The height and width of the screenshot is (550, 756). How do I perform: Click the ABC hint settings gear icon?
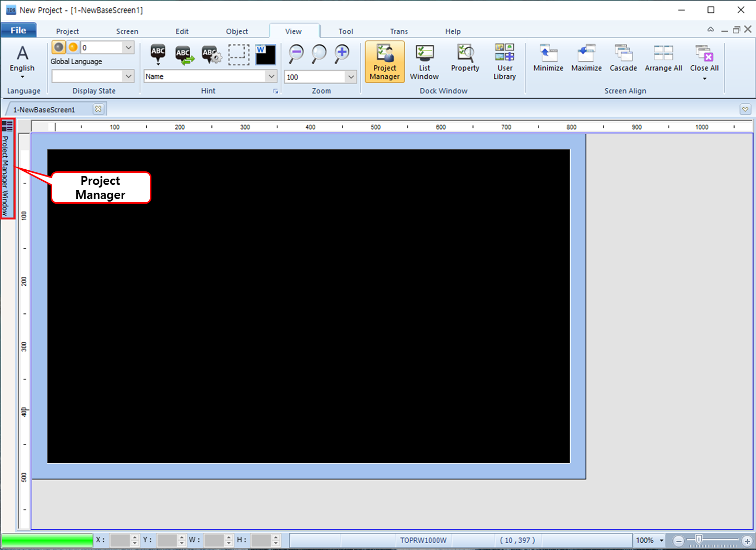click(211, 55)
